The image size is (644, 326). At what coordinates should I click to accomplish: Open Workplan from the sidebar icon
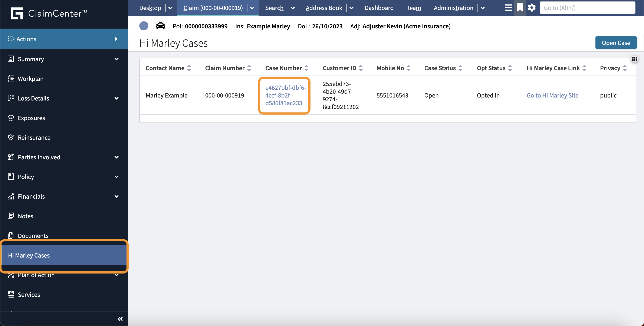[10, 78]
